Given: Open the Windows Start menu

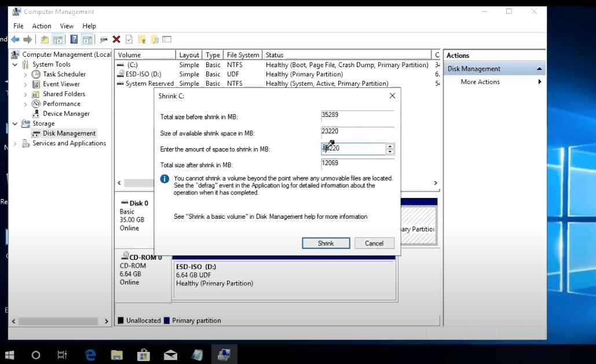Looking at the screenshot, I should click(x=9, y=355).
